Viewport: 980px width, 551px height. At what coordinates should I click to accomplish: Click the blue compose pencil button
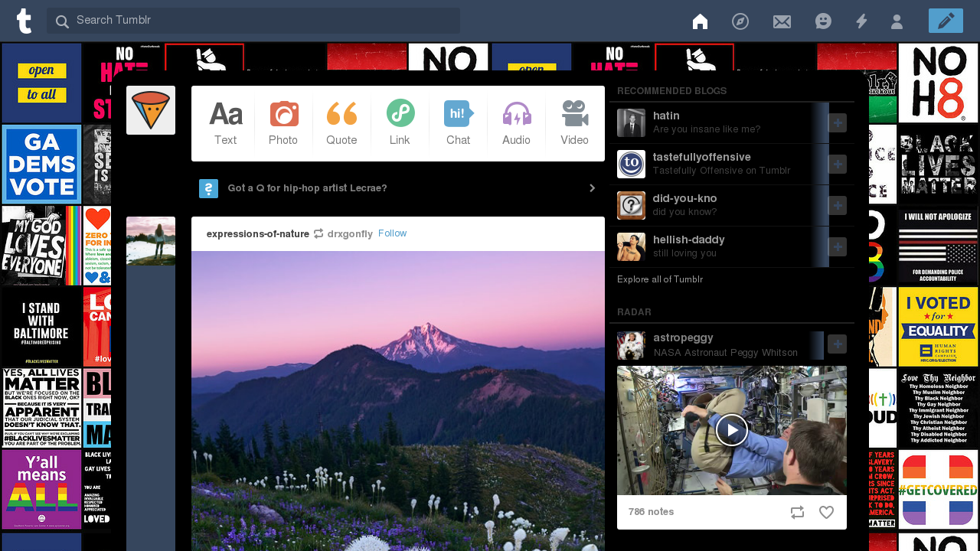click(x=946, y=21)
